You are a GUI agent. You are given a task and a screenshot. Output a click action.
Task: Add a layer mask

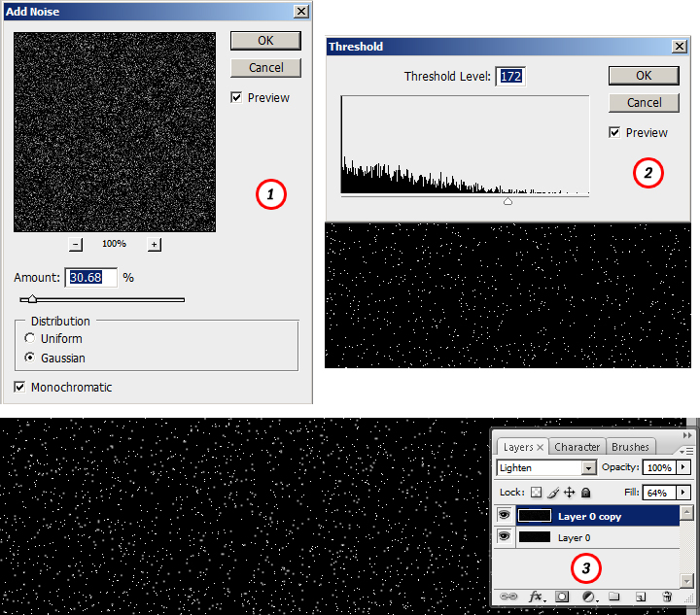(562, 597)
